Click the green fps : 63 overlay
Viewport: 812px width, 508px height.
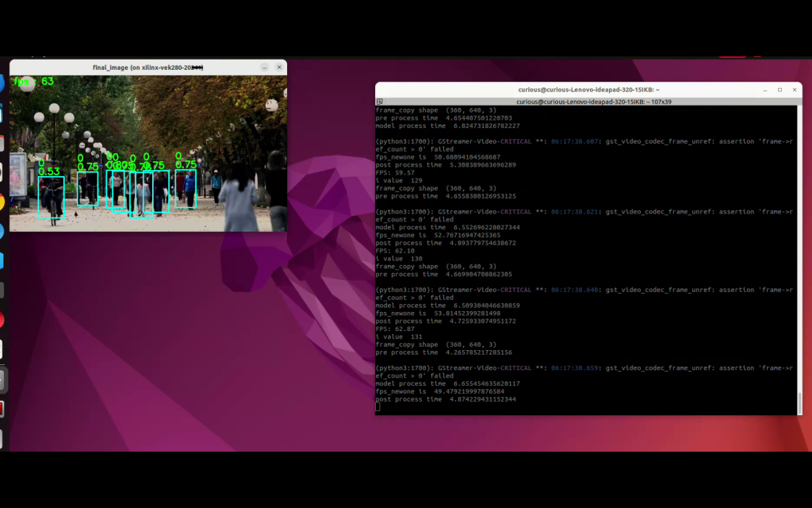(x=33, y=82)
